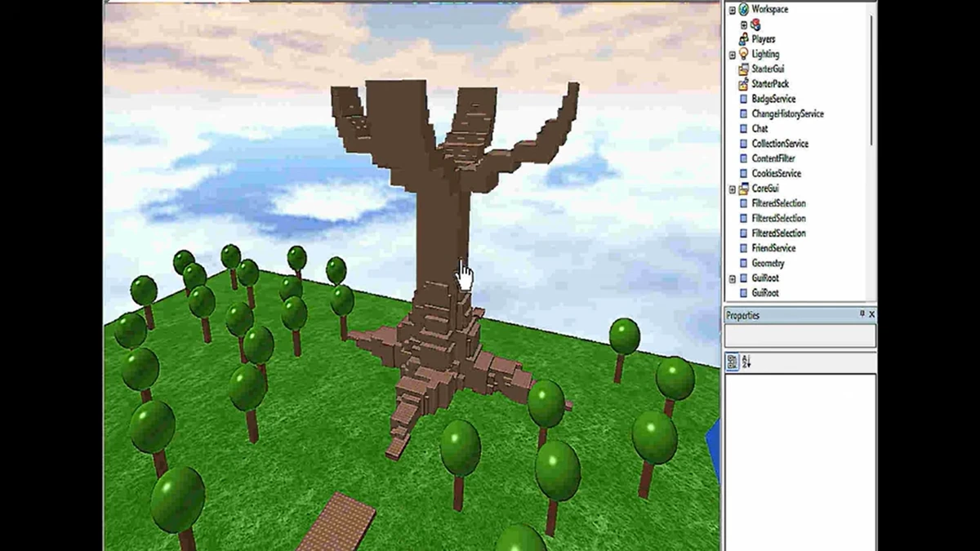
Task: Select BadgeService in the Explorer
Action: [x=773, y=99]
